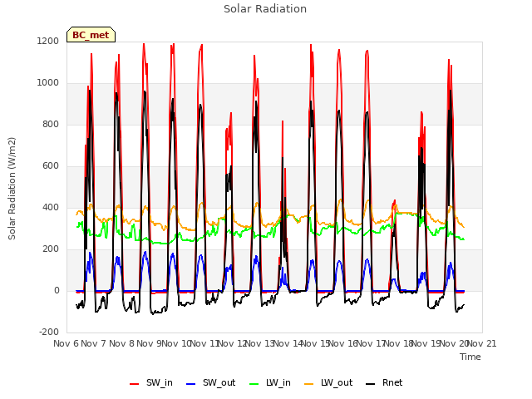The height and width of the screenshot is (399, 532).
Task: Click the 400 y-axis tick label
Action: click(x=51, y=207)
